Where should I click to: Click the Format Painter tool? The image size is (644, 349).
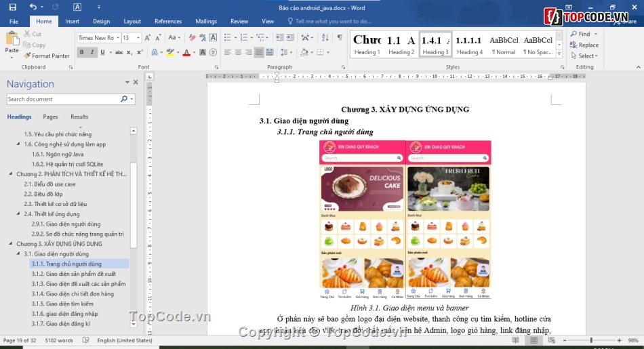46,56
